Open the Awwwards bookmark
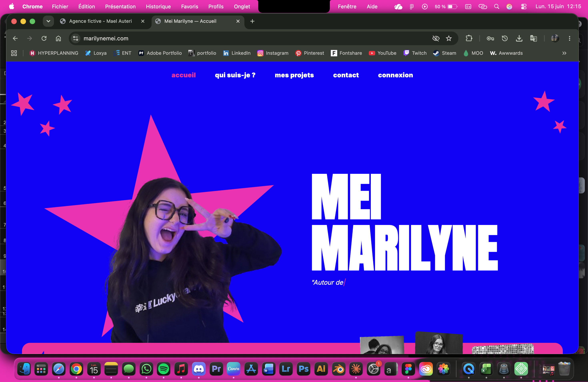This screenshot has height=382, width=588. click(506, 53)
